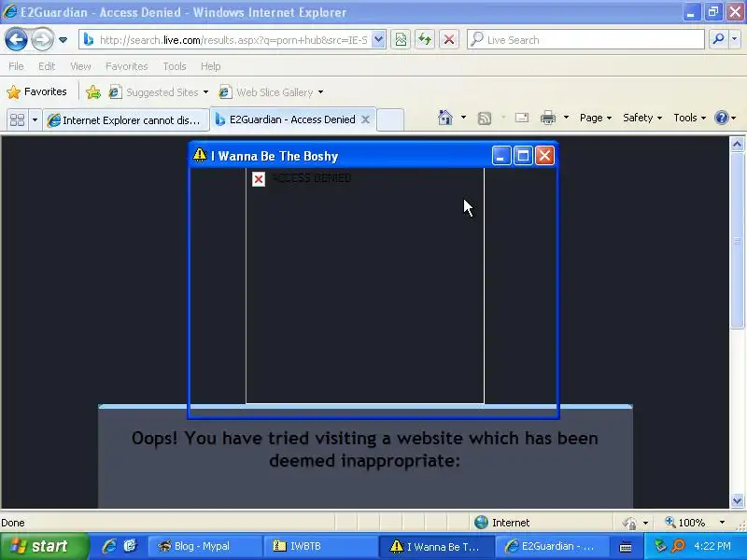Open a new blank tab
747x560 pixels.
(x=390, y=119)
